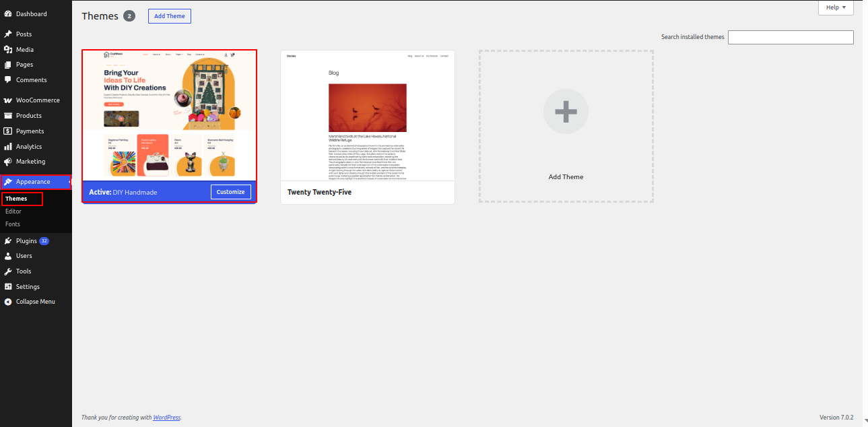This screenshot has width=868, height=427.
Task: Click the Dashboard gauge icon
Action: pos(8,13)
